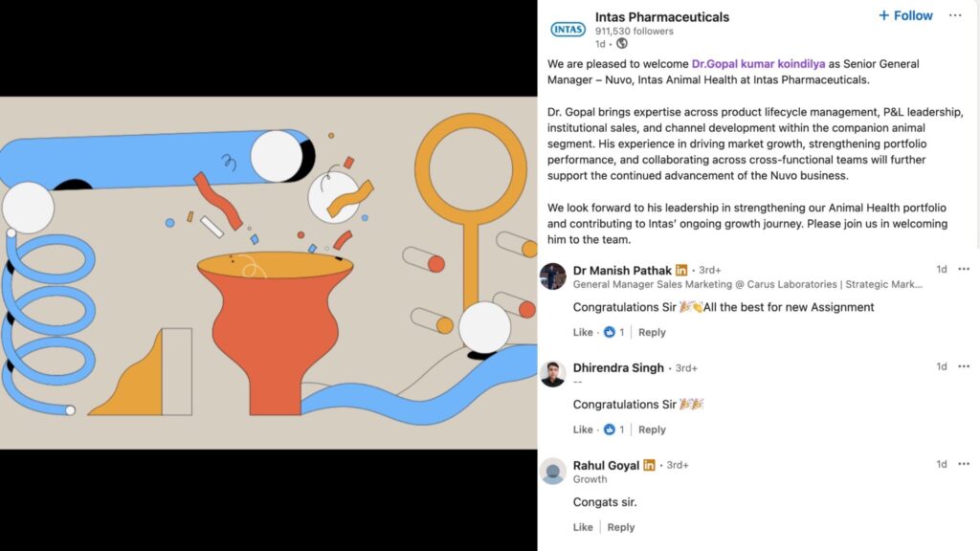Image resolution: width=980 pixels, height=551 pixels.
Task: Click LinkedIn premium badge next to Dr Manish Pathak
Action: (681, 270)
